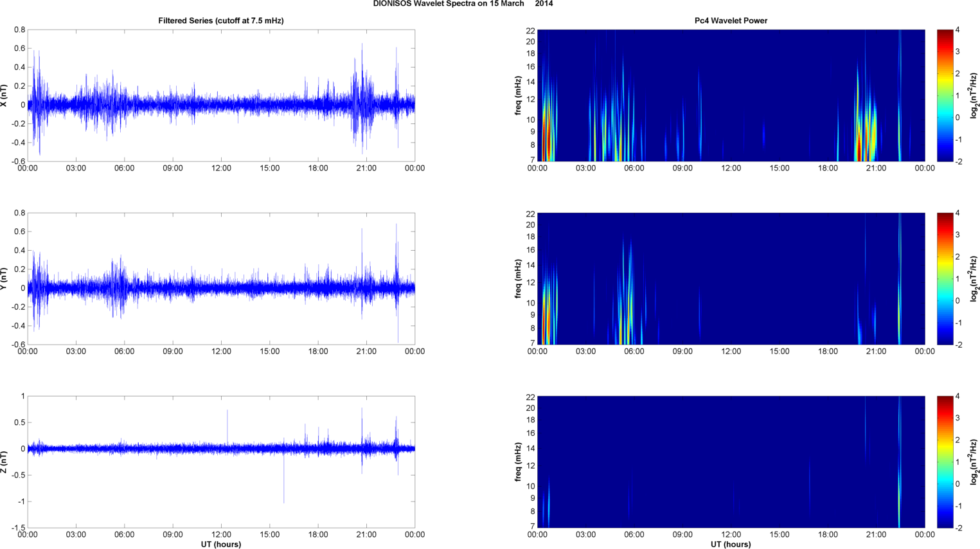Click the '15:00' tick under bottom spectrogram
Image resolution: width=980 pixels, height=549 pixels.
click(x=780, y=535)
